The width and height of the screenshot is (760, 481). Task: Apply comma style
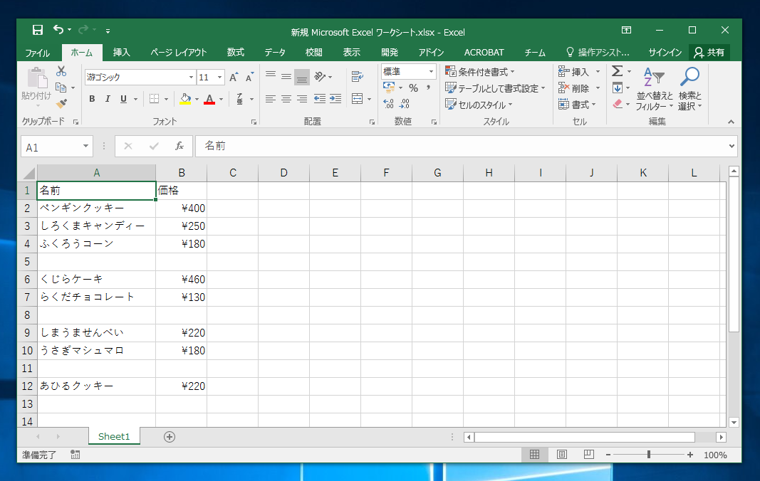[428, 88]
